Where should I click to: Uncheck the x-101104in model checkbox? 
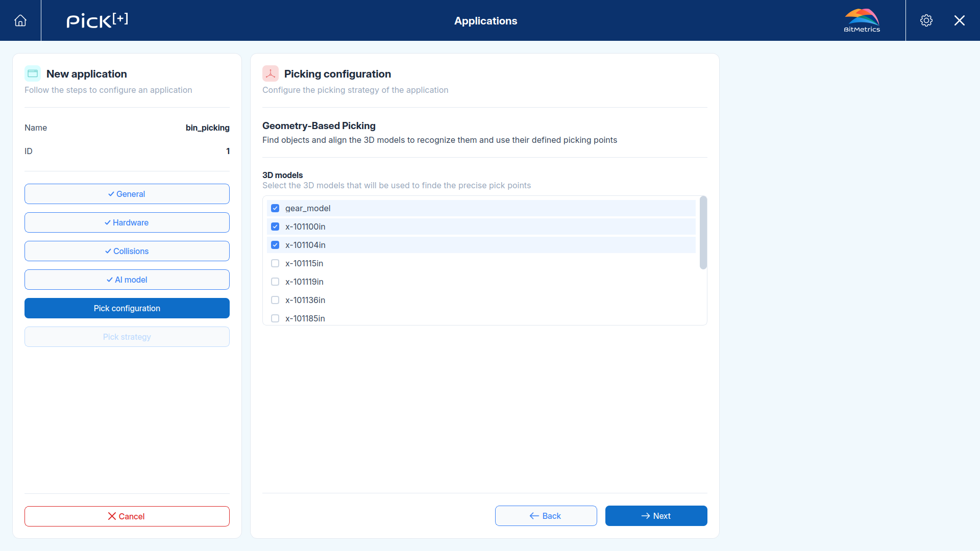275,245
